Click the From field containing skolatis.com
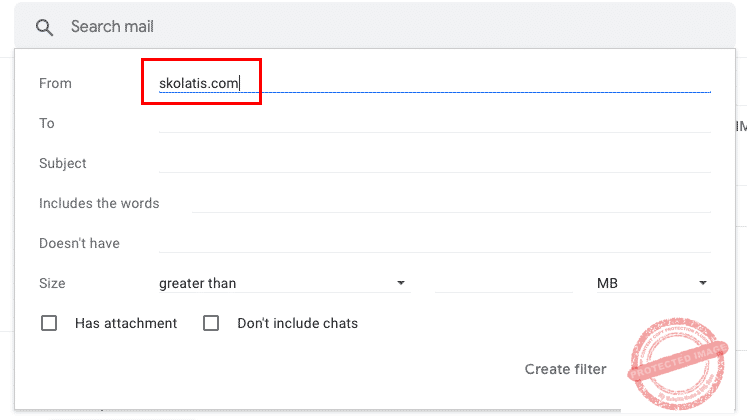The image size is (747, 420). coord(434,83)
